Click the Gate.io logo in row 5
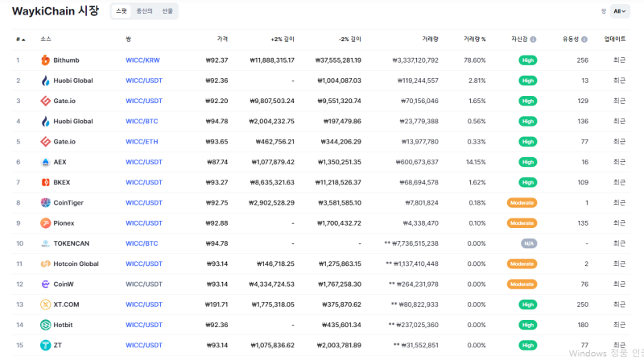This screenshot has width=644, height=357. [x=45, y=142]
